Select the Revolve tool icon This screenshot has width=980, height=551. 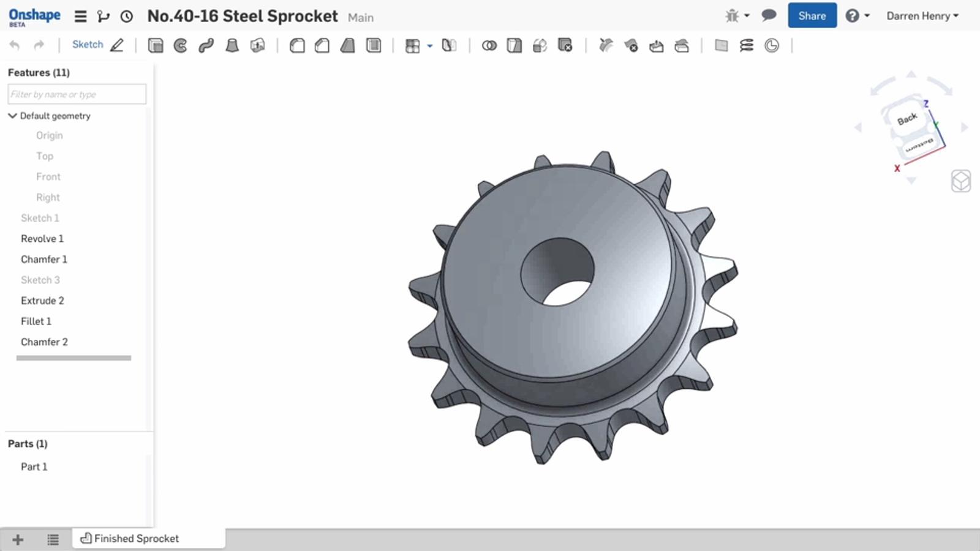point(181,45)
